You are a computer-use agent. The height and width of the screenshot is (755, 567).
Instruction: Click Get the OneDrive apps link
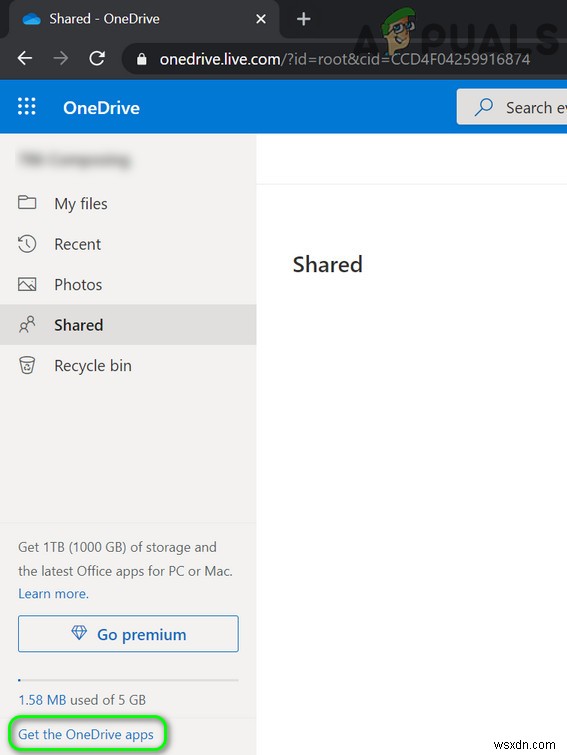pos(86,734)
